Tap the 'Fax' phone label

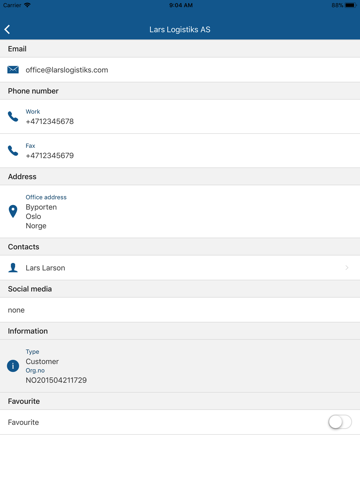pyautogui.click(x=30, y=146)
